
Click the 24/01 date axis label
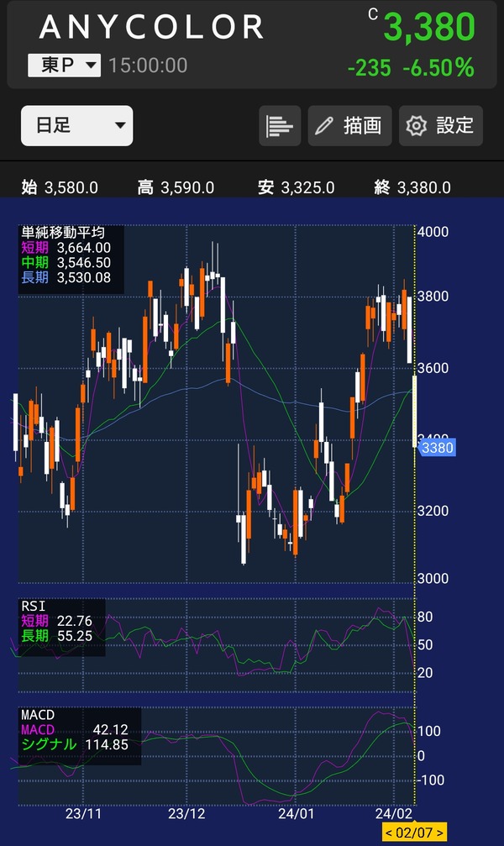coord(296,813)
